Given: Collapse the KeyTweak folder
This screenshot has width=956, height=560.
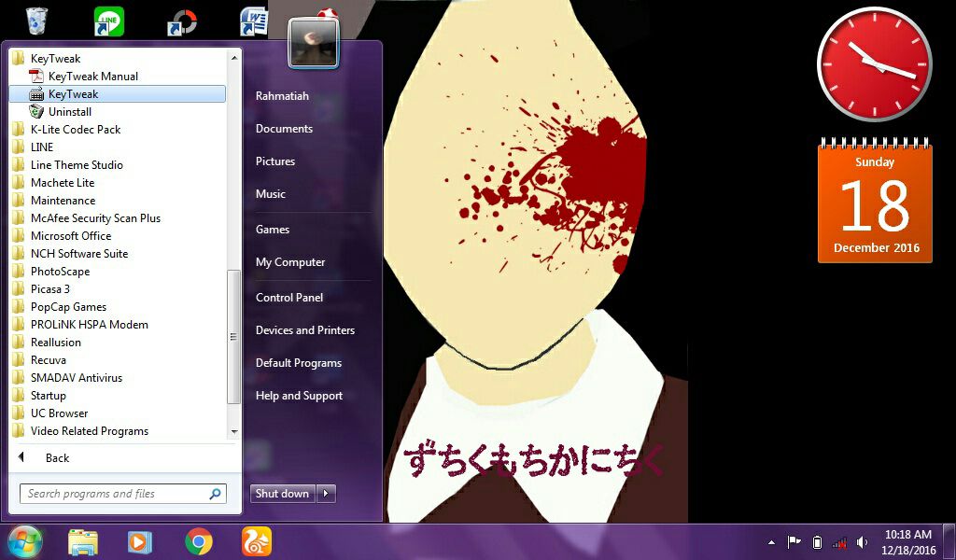Looking at the screenshot, I should point(55,59).
